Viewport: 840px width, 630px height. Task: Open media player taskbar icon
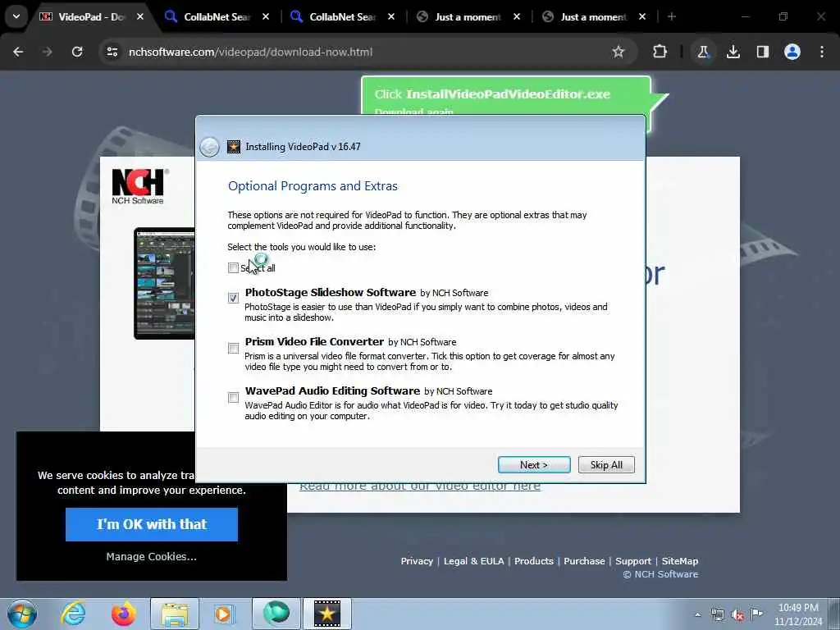224,614
